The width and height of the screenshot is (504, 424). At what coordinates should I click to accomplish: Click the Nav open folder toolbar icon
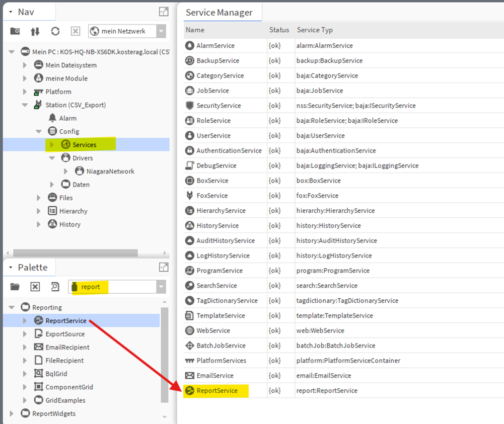coord(15,31)
